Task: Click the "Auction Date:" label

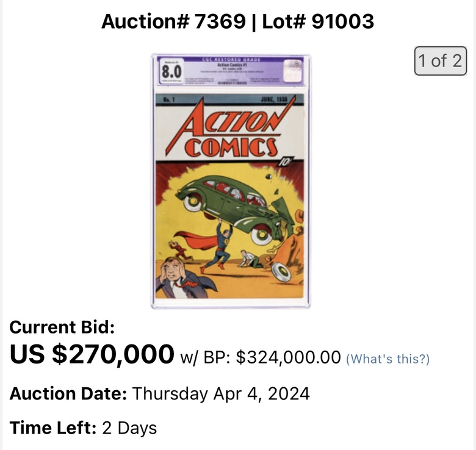Action: (x=68, y=394)
